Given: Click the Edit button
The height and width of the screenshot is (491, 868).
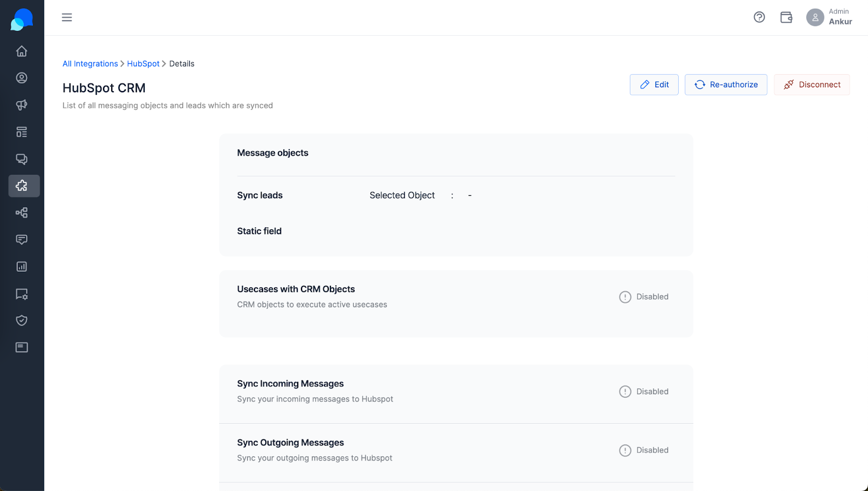Looking at the screenshot, I should [x=654, y=85].
